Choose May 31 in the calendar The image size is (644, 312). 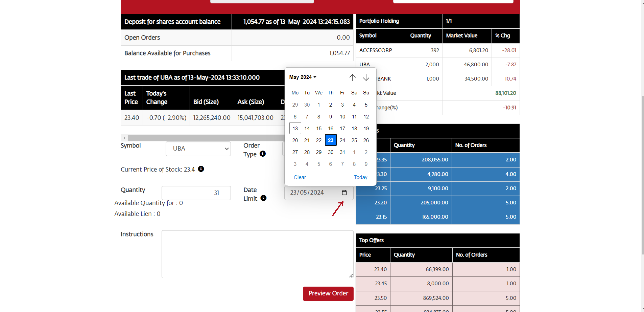pos(342,152)
